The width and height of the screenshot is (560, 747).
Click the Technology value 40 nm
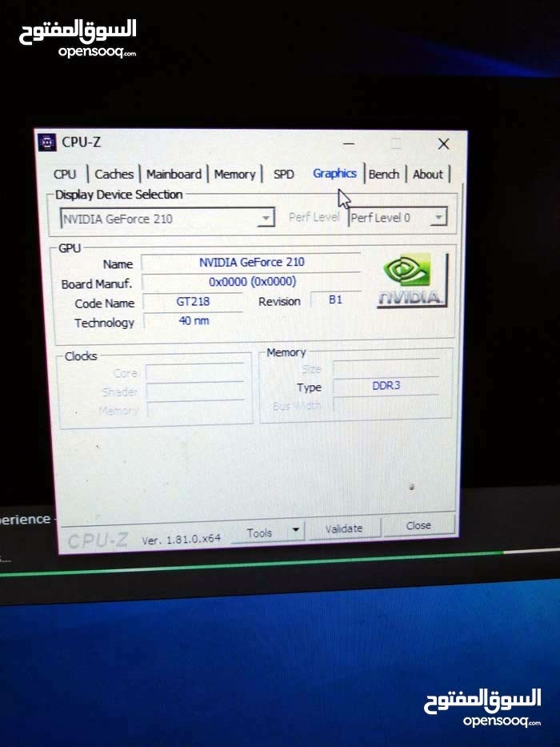click(x=194, y=320)
